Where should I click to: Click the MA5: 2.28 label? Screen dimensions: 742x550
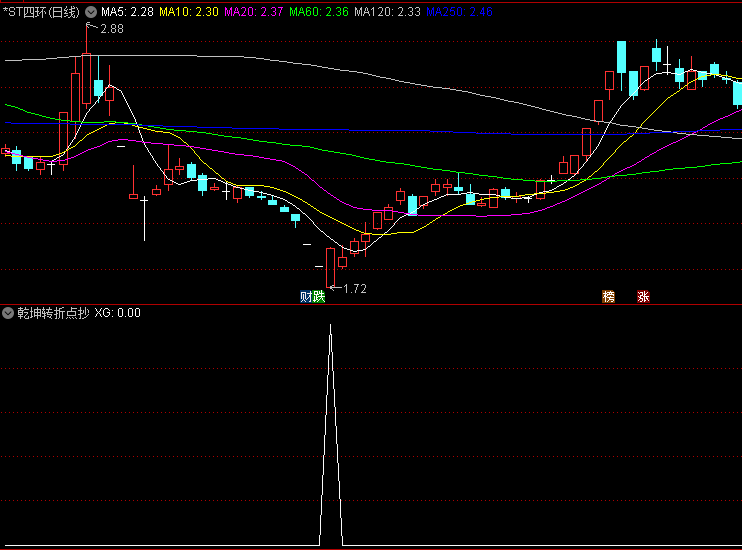(127, 12)
